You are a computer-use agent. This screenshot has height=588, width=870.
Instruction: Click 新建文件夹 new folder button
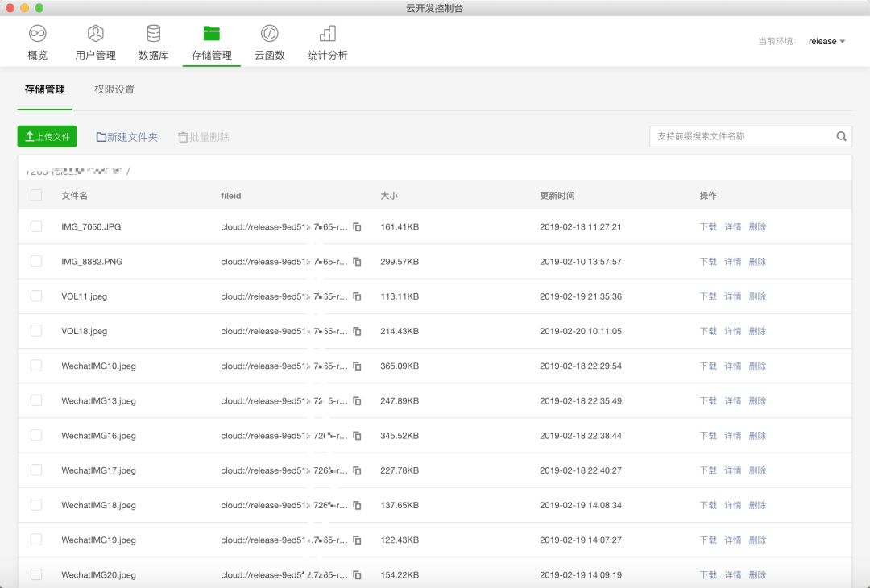coord(127,137)
